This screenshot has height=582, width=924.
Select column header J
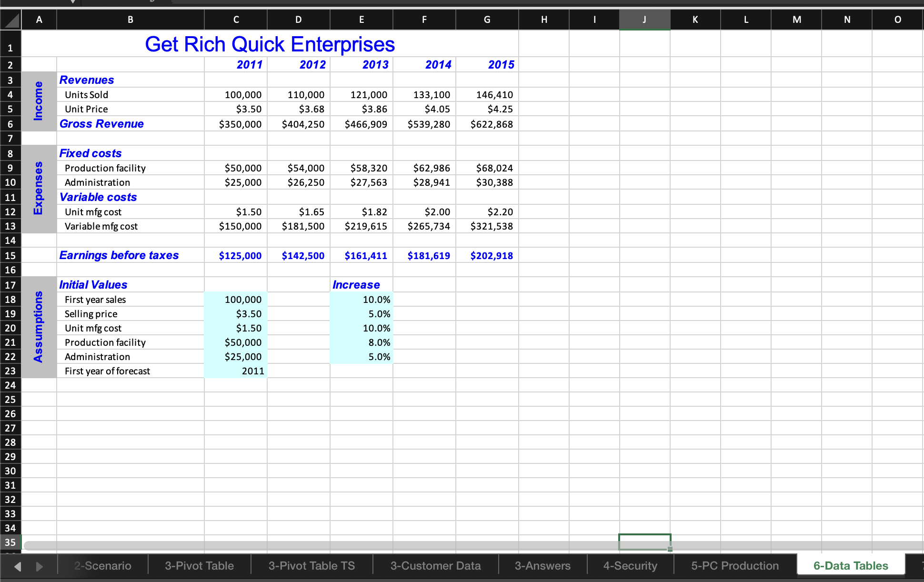tap(644, 20)
